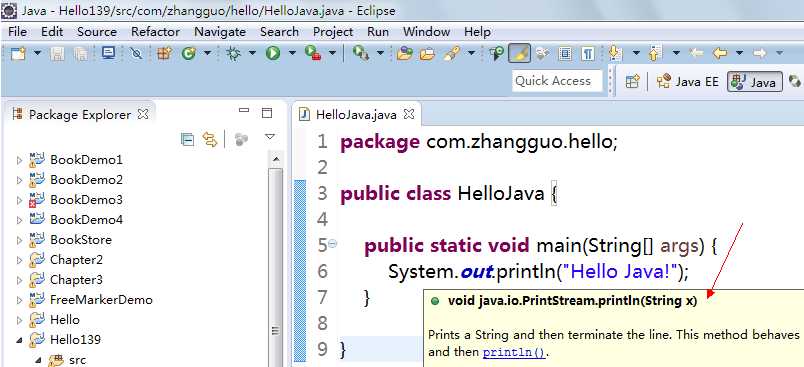
Task: Click the Next Annotation down-arrow icon
Action: pos(615,53)
